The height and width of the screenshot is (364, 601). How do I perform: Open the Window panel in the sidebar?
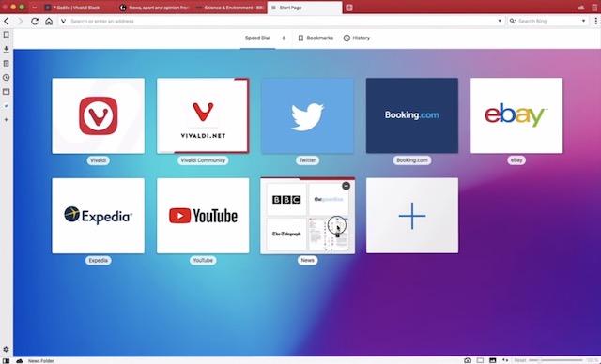pyautogui.click(x=7, y=92)
